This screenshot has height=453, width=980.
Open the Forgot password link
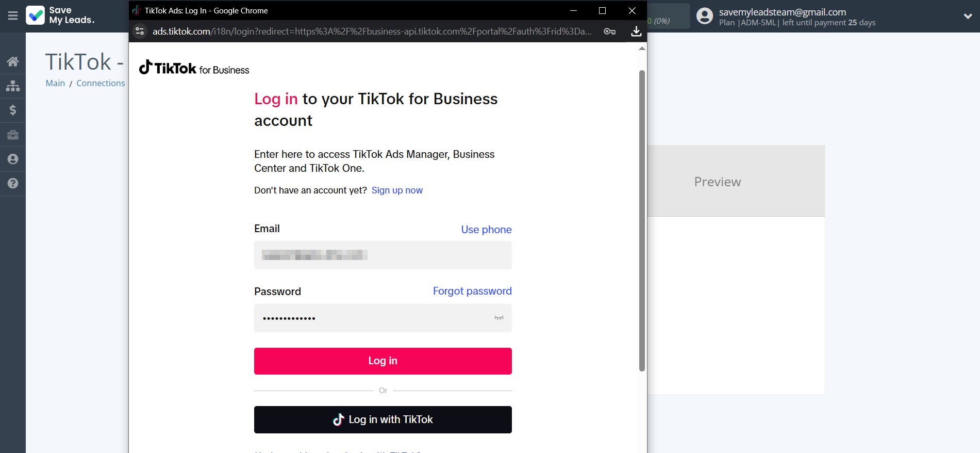472,291
